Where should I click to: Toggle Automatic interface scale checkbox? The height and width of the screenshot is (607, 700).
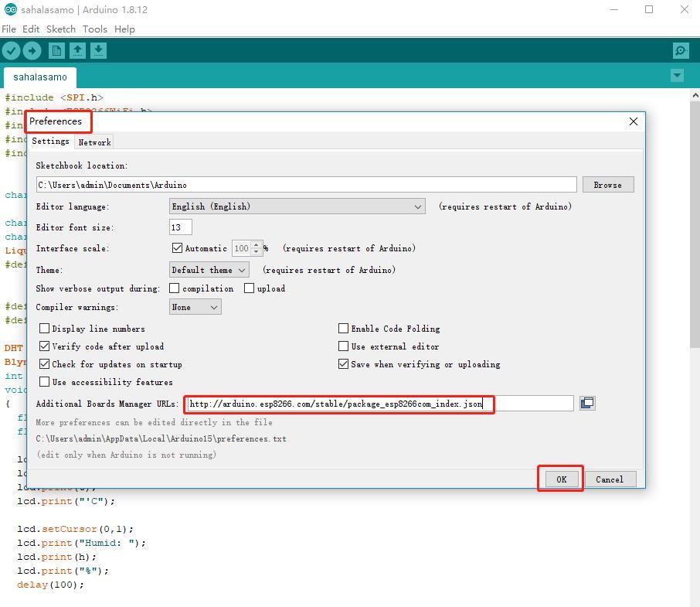click(x=177, y=248)
